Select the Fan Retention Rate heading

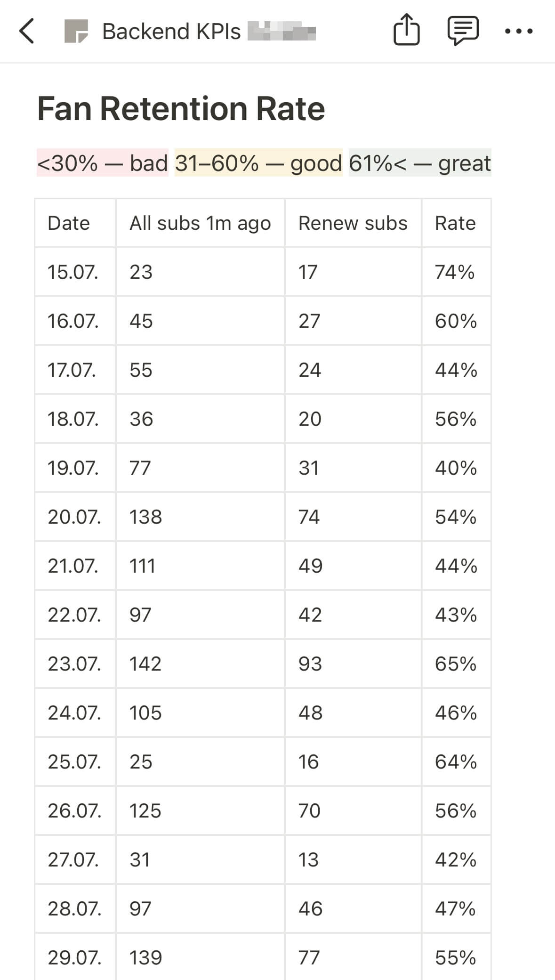tap(181, 108)
